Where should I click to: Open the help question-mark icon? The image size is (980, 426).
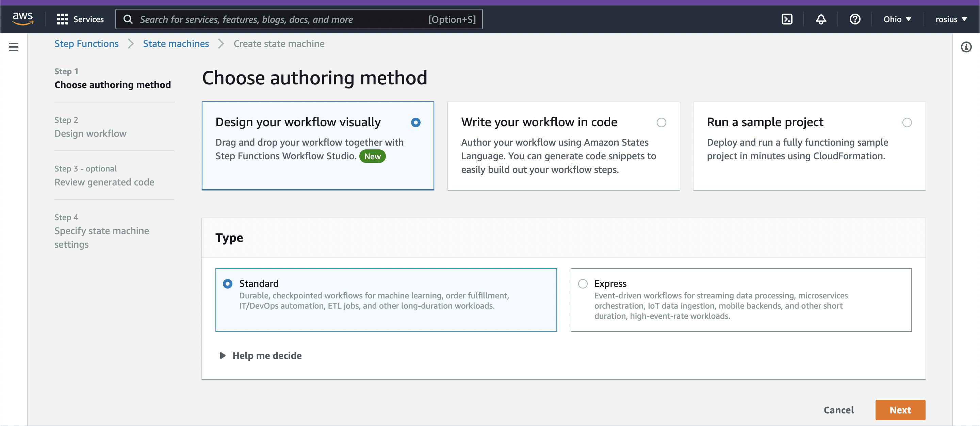(x=855, y=19)
